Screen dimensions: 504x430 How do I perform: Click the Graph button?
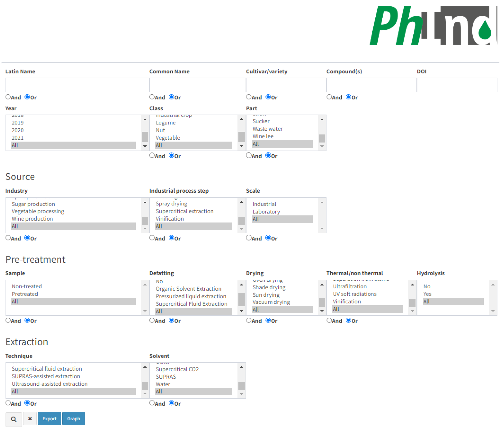[x=73, y=419]
